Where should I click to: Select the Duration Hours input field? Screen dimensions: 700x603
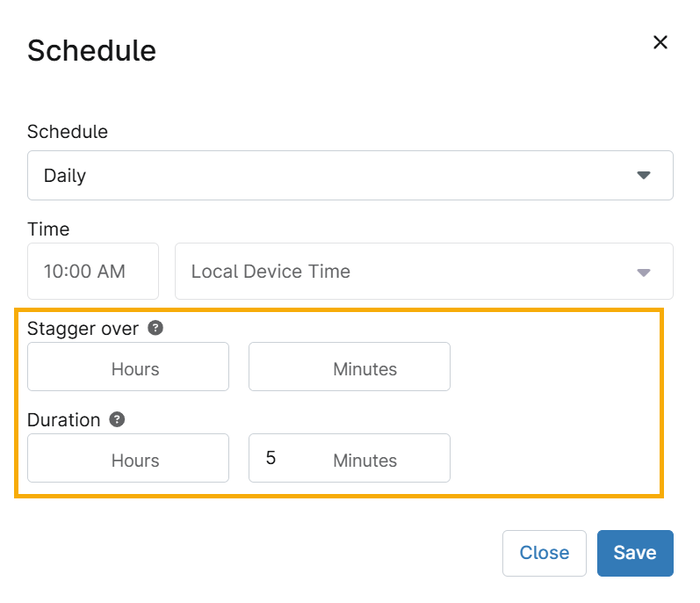tap(128, 458)
